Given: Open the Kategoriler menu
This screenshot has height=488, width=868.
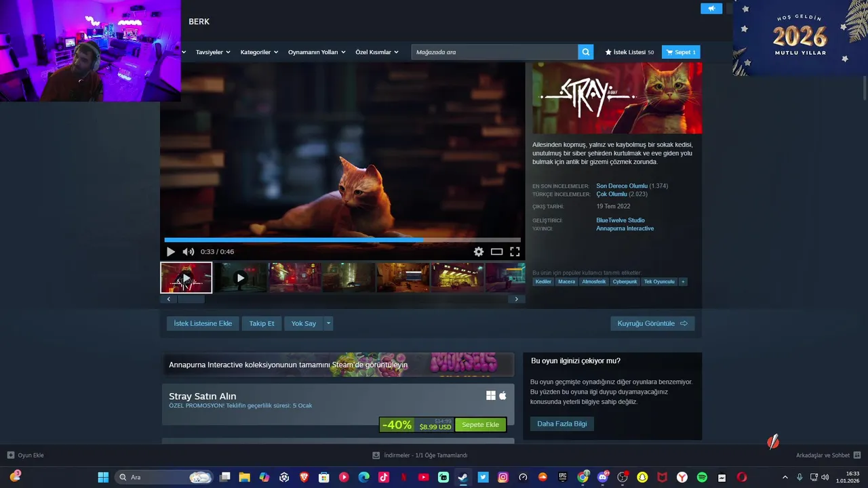Looking at the screenshot, I should 259,52.
